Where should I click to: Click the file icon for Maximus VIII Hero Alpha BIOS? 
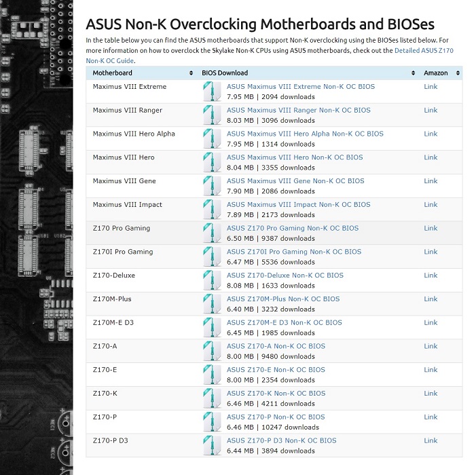pyautogui.click(x=212, y=138)
